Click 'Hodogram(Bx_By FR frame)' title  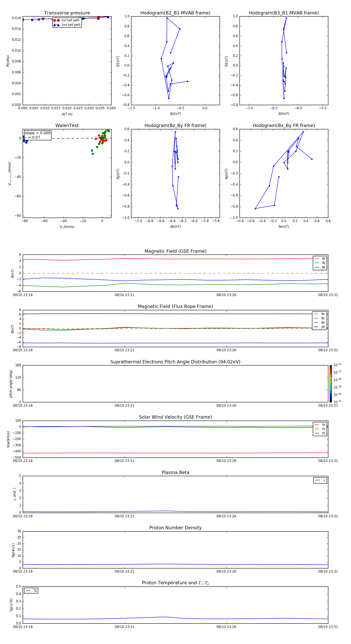click(x=284, y=125)
